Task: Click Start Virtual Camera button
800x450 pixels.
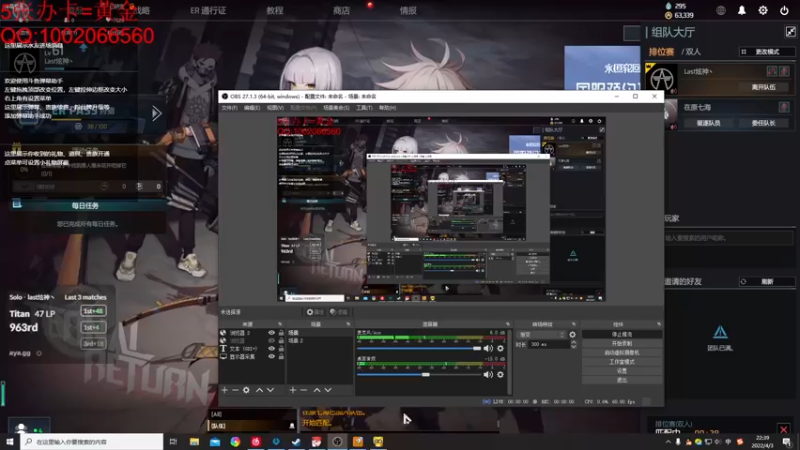Action: 622,353
